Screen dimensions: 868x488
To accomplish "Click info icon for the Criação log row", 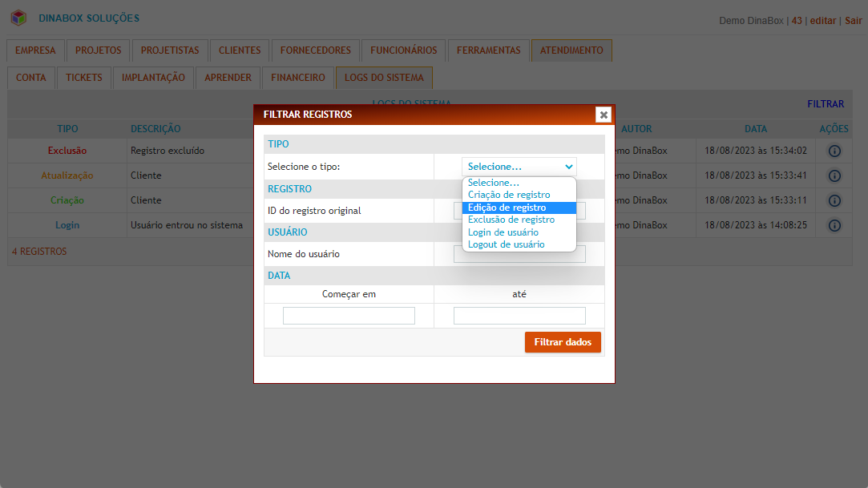I will 834,200.
